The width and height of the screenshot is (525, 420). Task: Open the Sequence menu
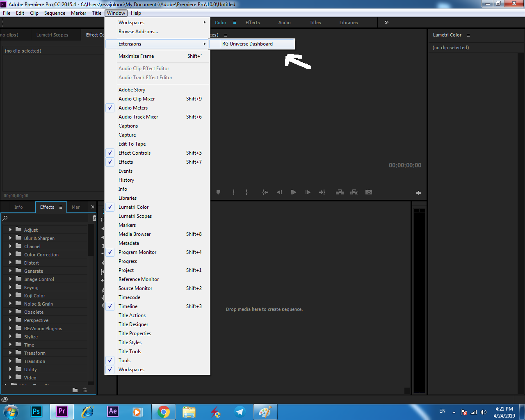(x=55, y=13)
